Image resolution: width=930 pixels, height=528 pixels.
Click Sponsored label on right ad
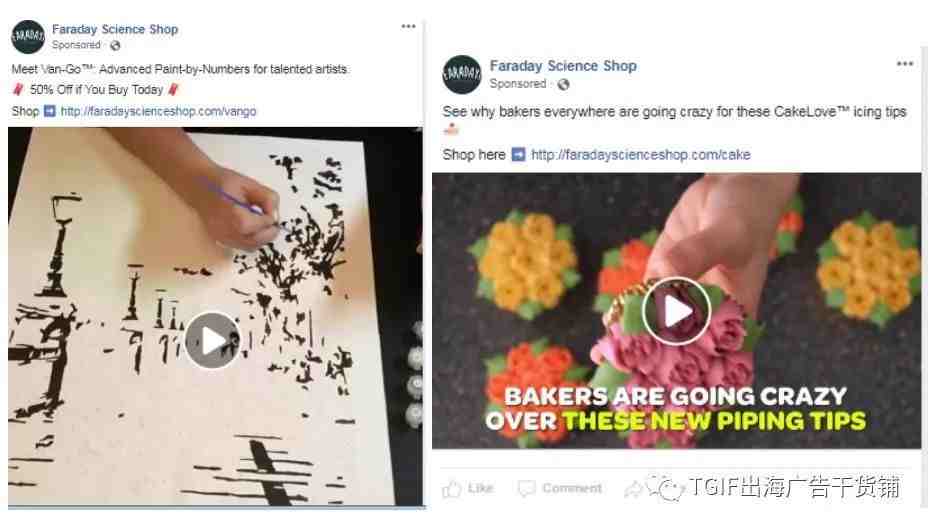(517, 84)
